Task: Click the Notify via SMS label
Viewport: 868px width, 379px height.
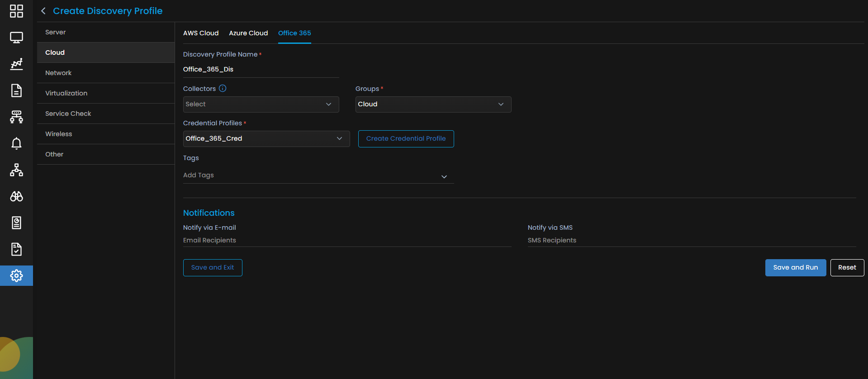Action: pyautogui.click(x=550, y=227)
